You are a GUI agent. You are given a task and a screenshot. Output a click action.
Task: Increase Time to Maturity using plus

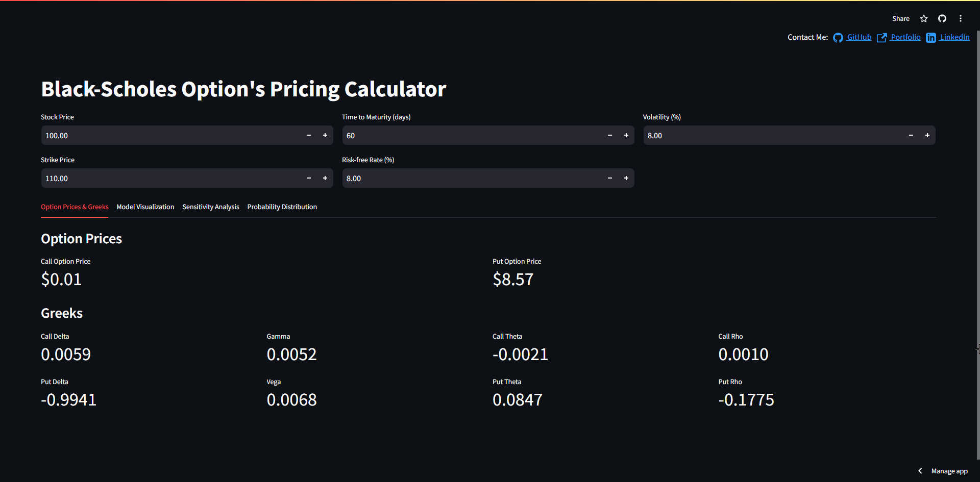tap(626, 135)
